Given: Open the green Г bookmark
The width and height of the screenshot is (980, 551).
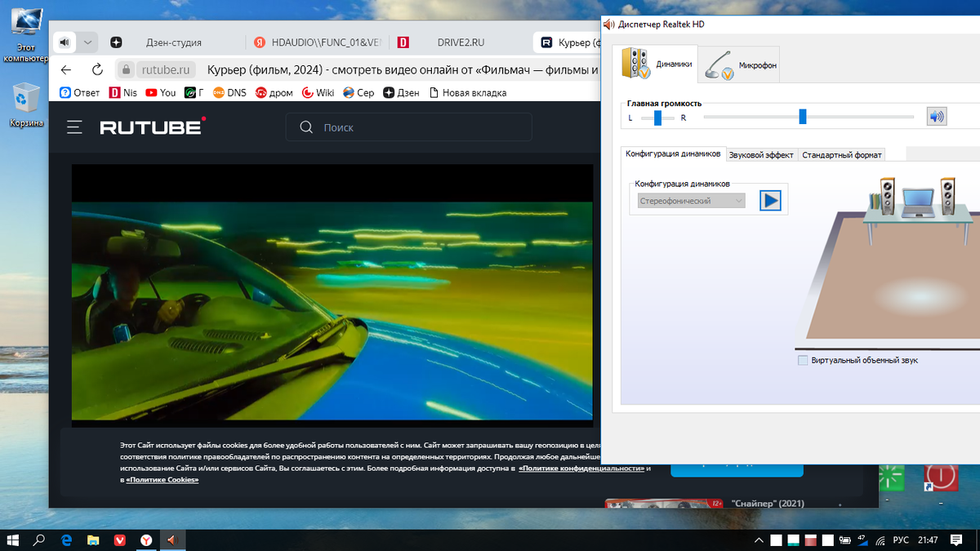Looking at the screenshot, I should coord(194,92).
